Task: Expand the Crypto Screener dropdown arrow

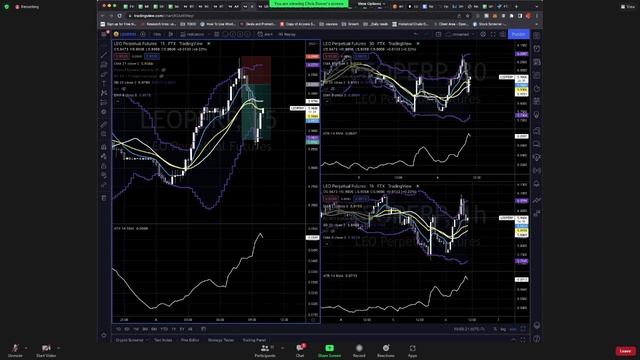Action: point(147,340)
